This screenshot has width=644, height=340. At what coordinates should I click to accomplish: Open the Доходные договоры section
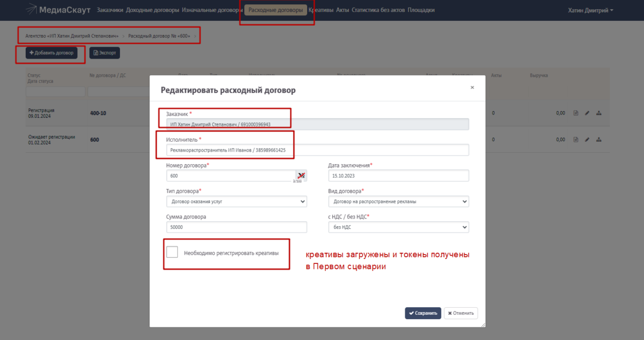[152, 10]
